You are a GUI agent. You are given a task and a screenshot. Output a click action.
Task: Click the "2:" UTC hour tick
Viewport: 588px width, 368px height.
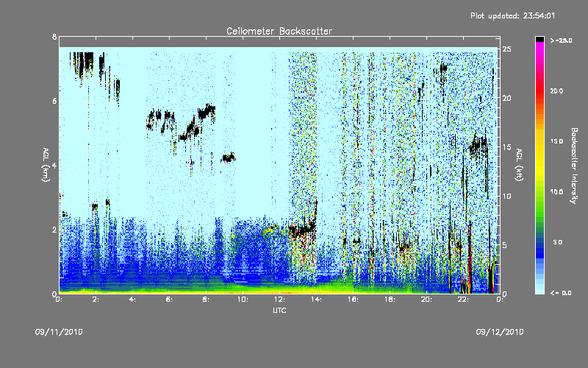[96, 300]
